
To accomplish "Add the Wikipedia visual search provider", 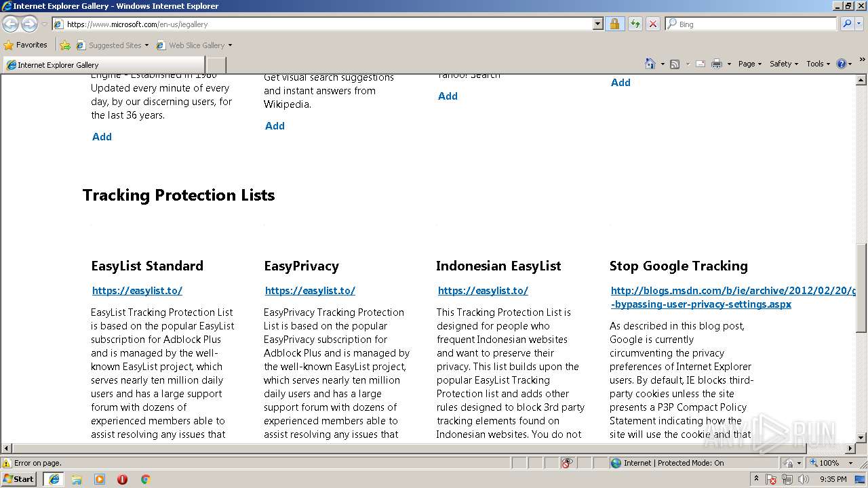I will click(275, 126).
